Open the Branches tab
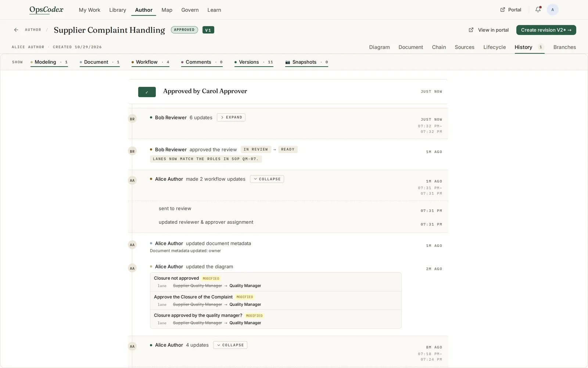This screenshot has height=368, width=588. 564,47
